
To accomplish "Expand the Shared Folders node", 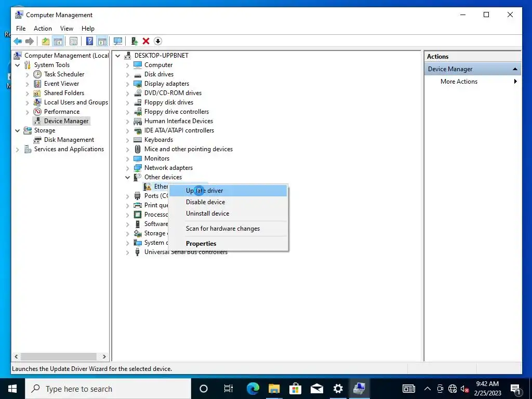I will 28,94.
